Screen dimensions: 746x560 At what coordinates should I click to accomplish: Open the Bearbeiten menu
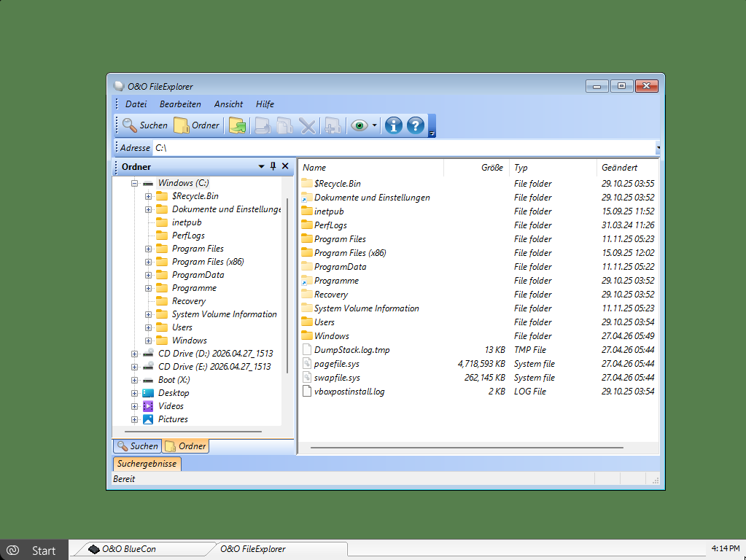coord(180,104)
